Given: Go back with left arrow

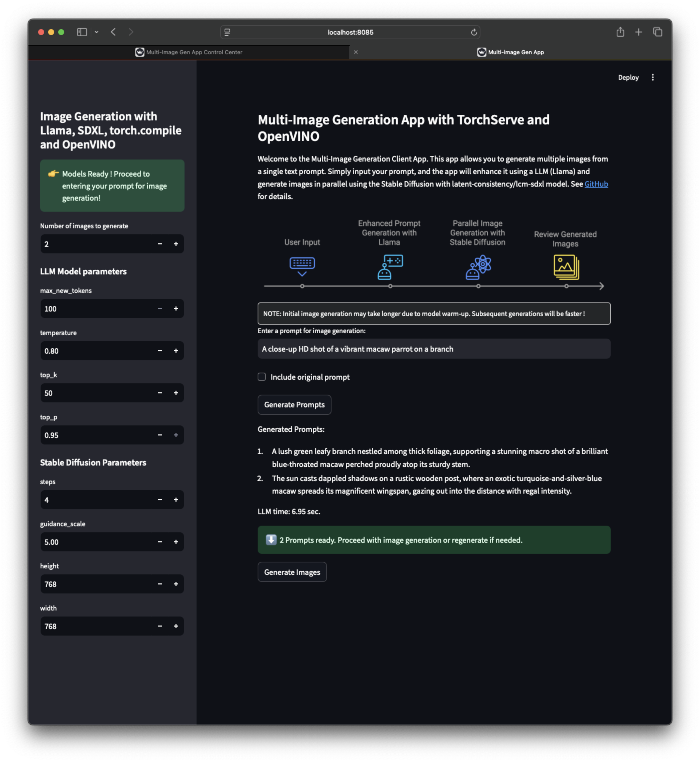Looking at the screenshot, I should coord(113,32).
